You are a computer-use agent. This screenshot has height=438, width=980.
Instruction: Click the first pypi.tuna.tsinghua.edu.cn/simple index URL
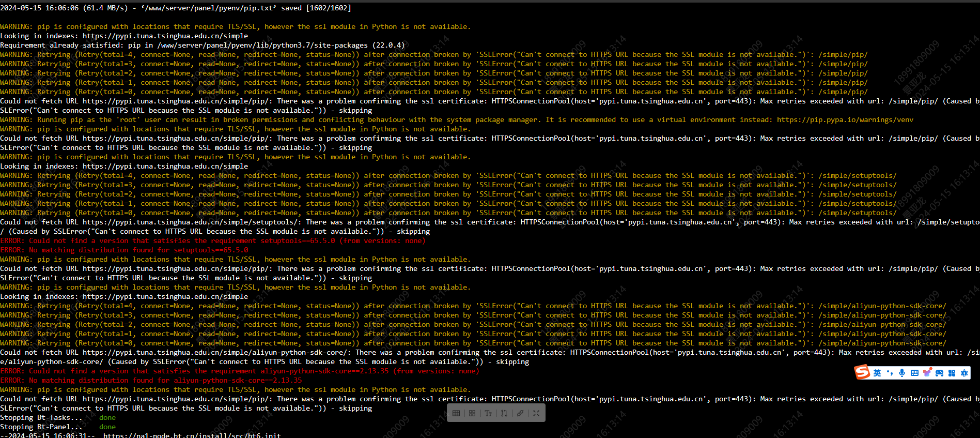coord(165,36)
